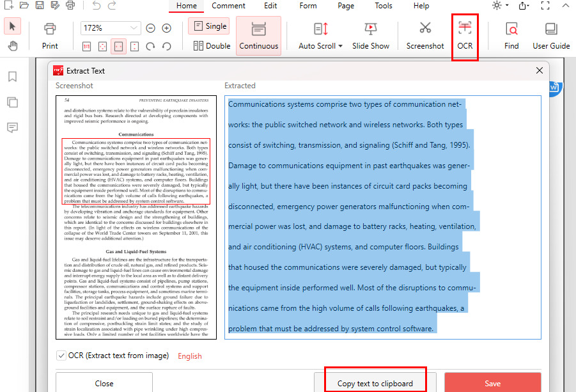Screen dimensions: 576x392
Task: Save the extracted text
Action: click(x=492, y=382)
